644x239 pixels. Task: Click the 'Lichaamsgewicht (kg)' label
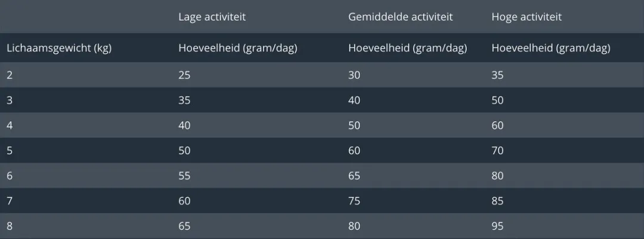coord(59,48)
